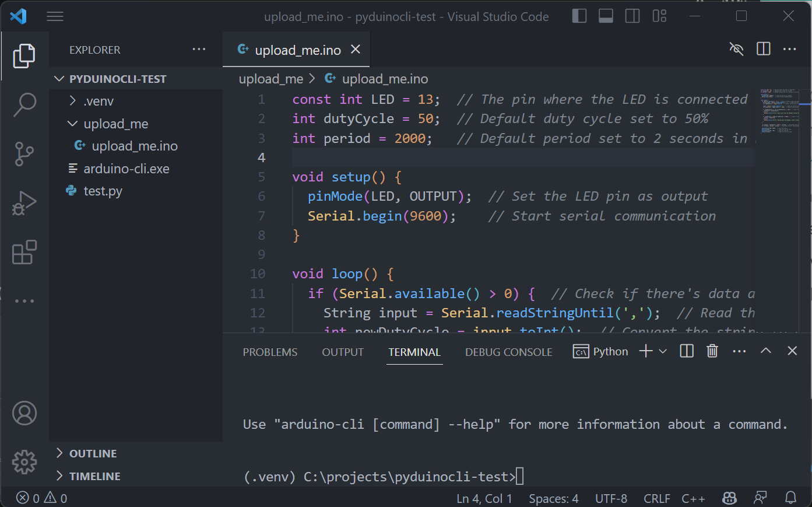Open Copilot status icon
The height and width of the screenshot is (507, 812).
click(729, 498)
